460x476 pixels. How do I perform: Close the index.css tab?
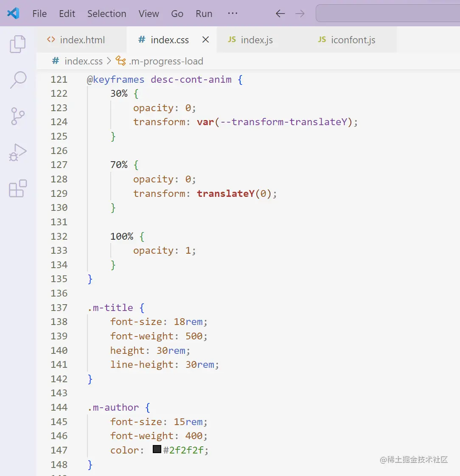point(205,40)
